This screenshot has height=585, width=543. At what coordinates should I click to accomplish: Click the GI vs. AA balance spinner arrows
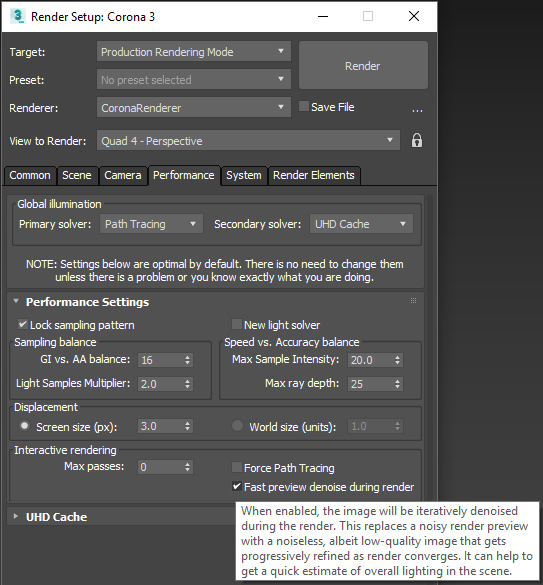click(187, 360)
